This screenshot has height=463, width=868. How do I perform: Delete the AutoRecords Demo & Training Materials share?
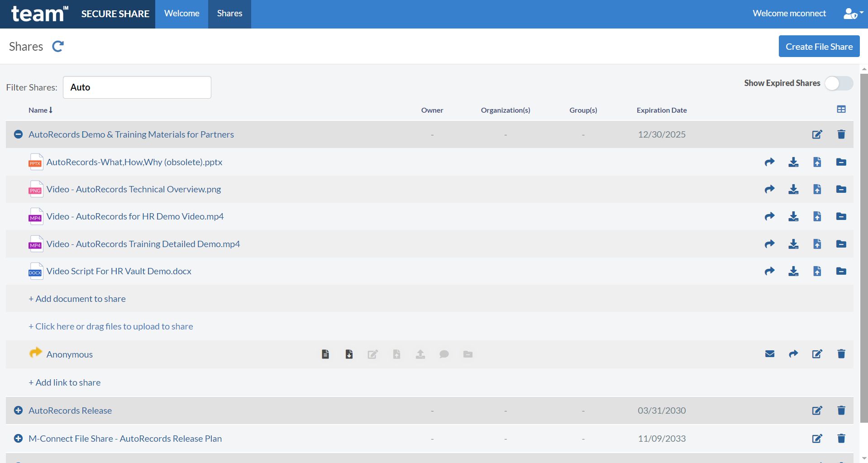click(841, 134)
